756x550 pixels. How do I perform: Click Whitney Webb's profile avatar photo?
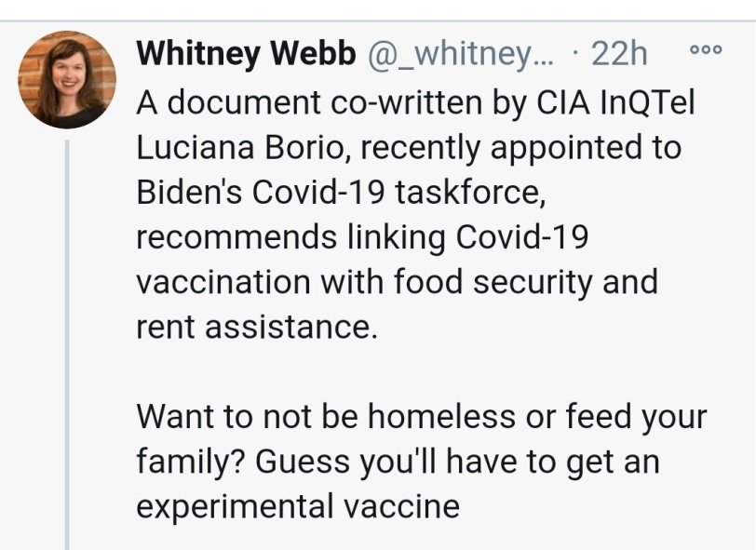[x=67, y=80]
